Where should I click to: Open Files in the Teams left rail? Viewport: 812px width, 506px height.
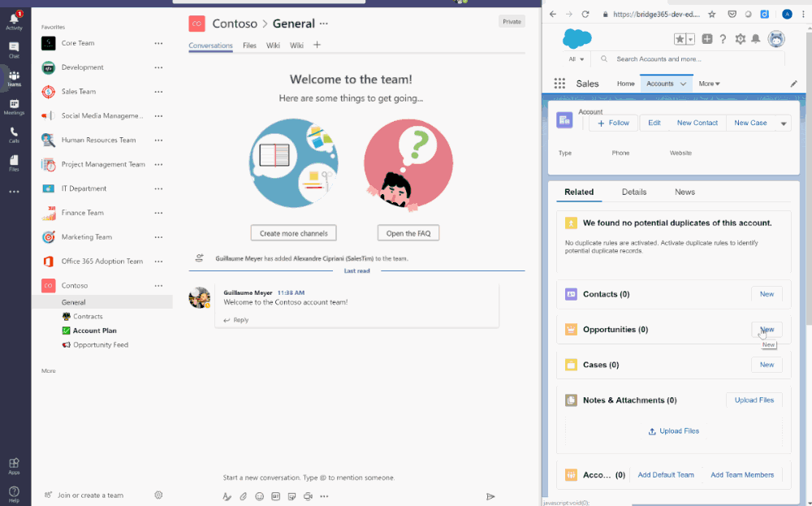(14, 163)
